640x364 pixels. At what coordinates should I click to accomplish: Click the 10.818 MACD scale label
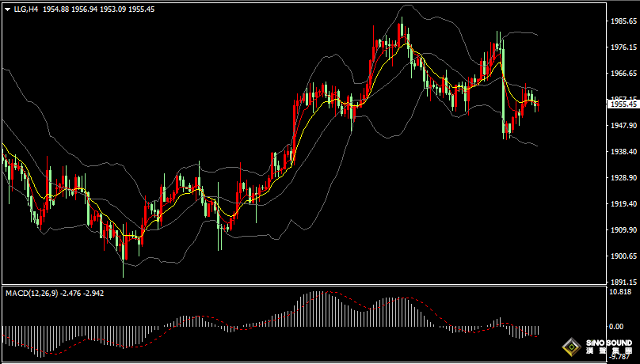620,291
